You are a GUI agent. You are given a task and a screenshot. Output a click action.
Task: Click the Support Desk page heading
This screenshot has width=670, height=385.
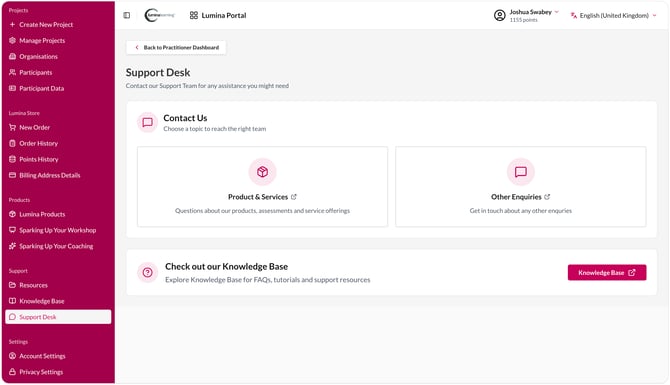[x=158, y=73]
